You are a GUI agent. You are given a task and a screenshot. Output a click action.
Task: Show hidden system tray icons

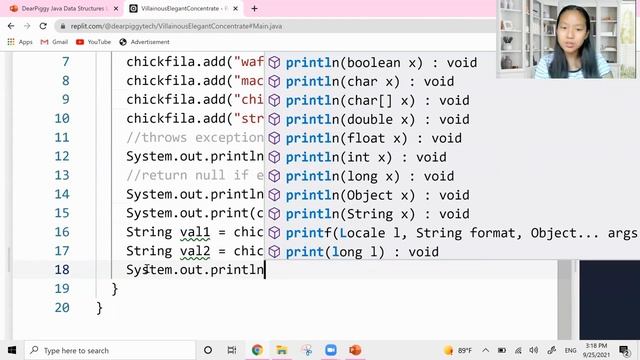coord(485,350)
